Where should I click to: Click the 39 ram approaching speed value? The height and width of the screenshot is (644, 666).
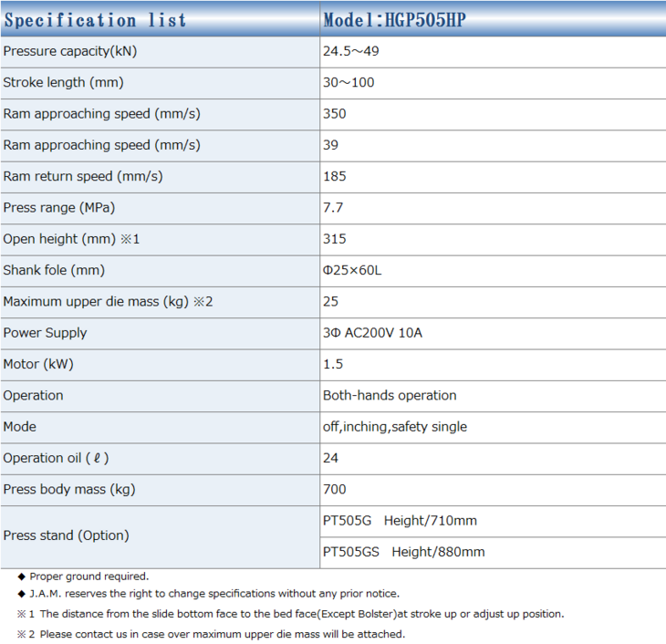(x=331, y=145)
